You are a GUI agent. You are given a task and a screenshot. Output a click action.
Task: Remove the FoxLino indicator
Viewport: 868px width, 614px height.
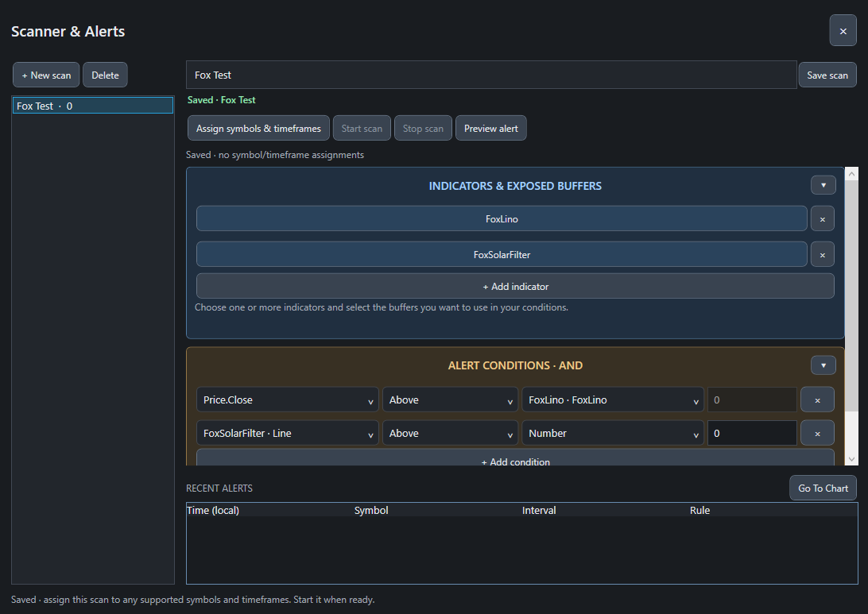[x=822, y=219]
